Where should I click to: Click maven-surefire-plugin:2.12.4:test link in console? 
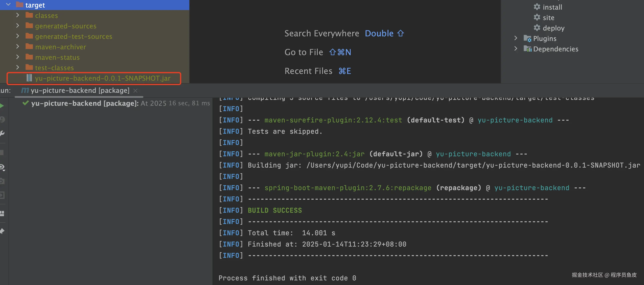coord(333,120)
